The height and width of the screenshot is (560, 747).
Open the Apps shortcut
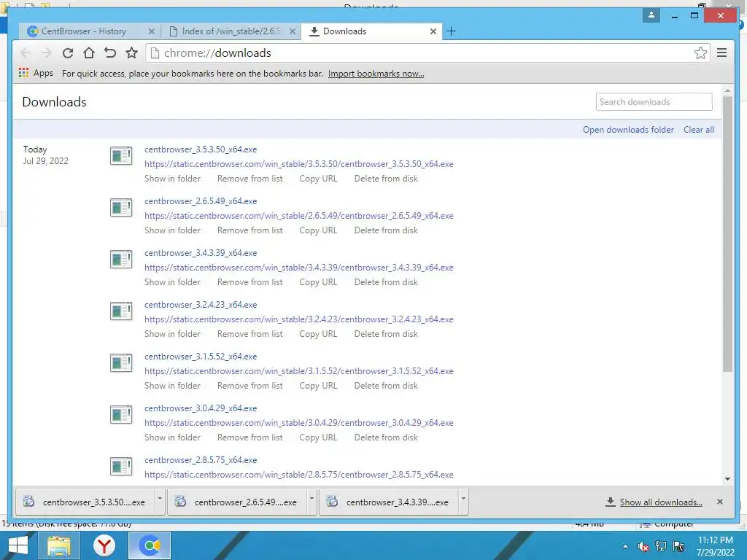(x=36, y=73)
